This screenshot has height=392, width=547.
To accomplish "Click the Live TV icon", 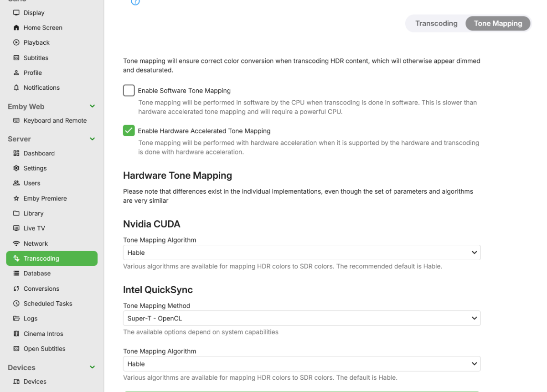I will coord(16,228).
